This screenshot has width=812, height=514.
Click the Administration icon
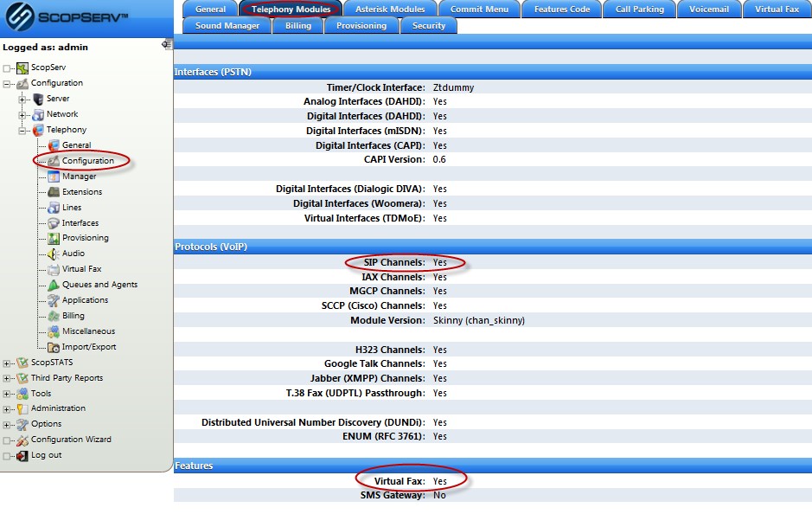coord(22,408)
